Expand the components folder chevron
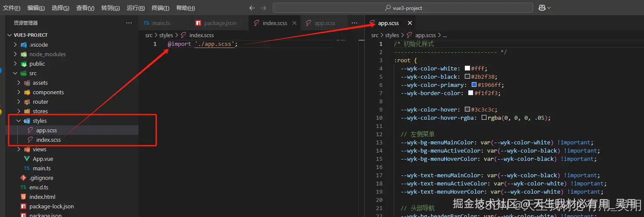This screenshot has width=644, height=217. [x=19, y=92]
